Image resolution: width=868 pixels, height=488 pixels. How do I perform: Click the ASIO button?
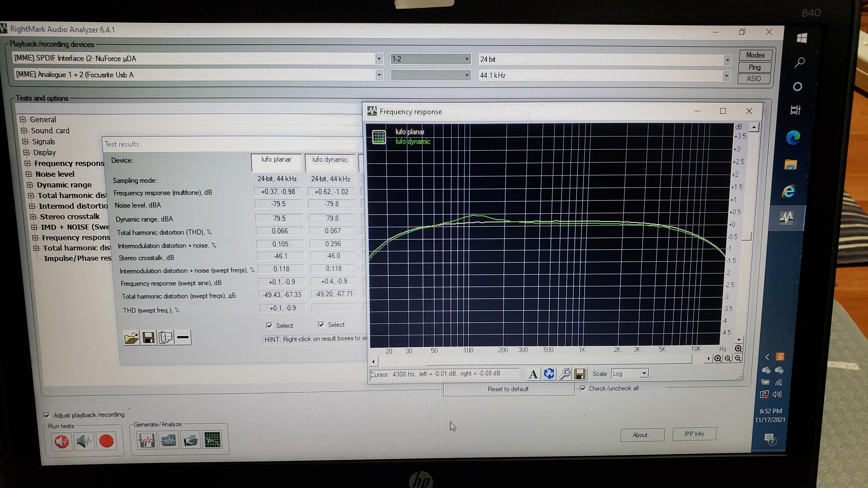754,78
